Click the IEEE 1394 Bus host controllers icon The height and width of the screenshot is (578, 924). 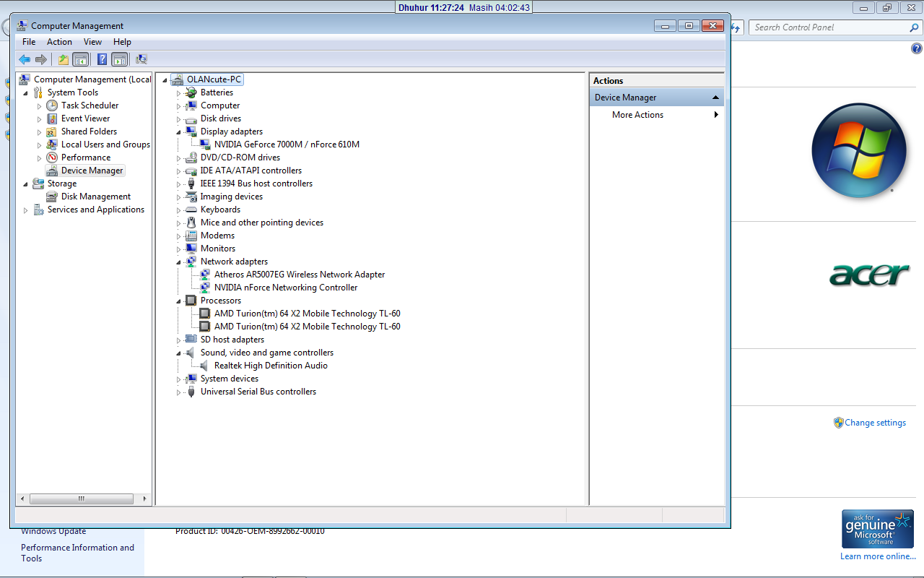(x=191, y=184)
